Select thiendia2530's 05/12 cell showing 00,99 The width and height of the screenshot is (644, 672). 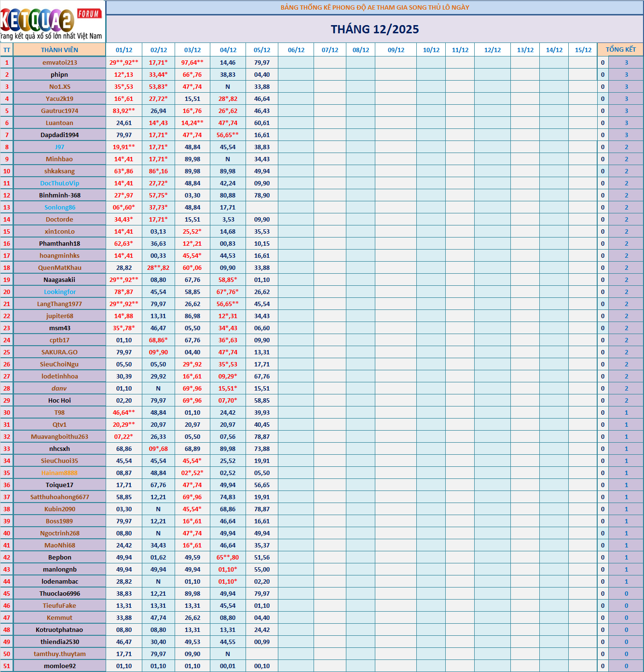[262, 642]
